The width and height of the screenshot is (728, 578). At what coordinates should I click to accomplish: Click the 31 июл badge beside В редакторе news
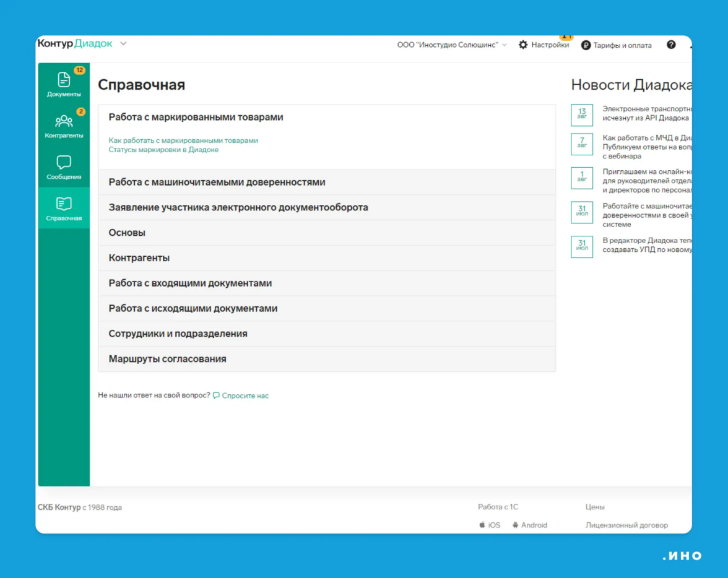(x=582, y=246)
